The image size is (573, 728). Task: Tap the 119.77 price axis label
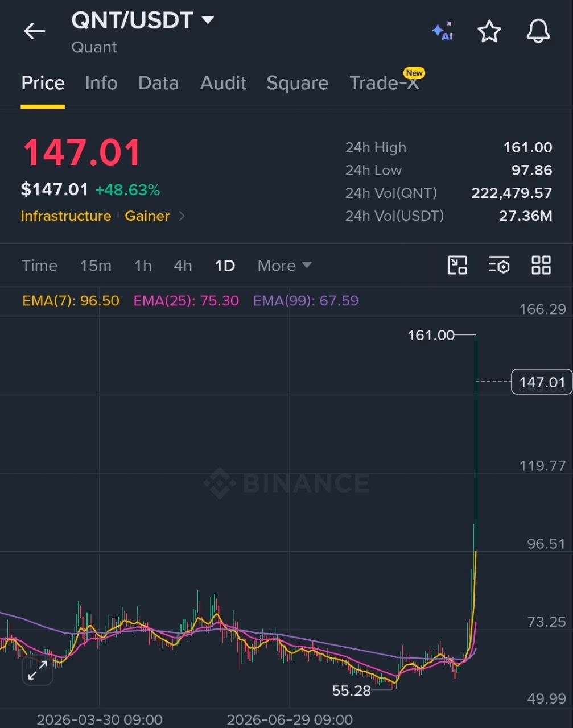click(x=542, y=466)
